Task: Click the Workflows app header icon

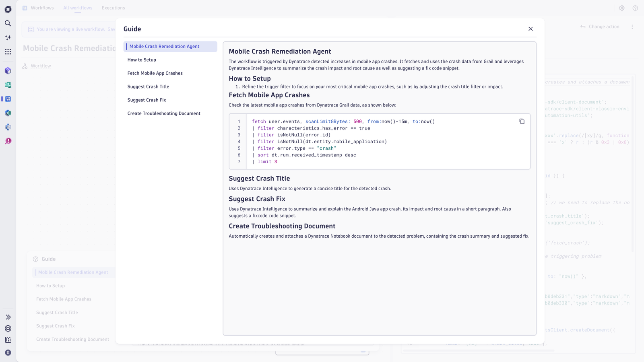Action: coord(25,8)
